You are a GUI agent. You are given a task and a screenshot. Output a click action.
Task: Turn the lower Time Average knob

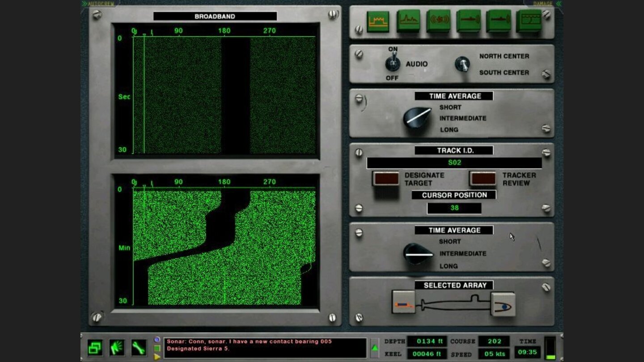[418, 254]
